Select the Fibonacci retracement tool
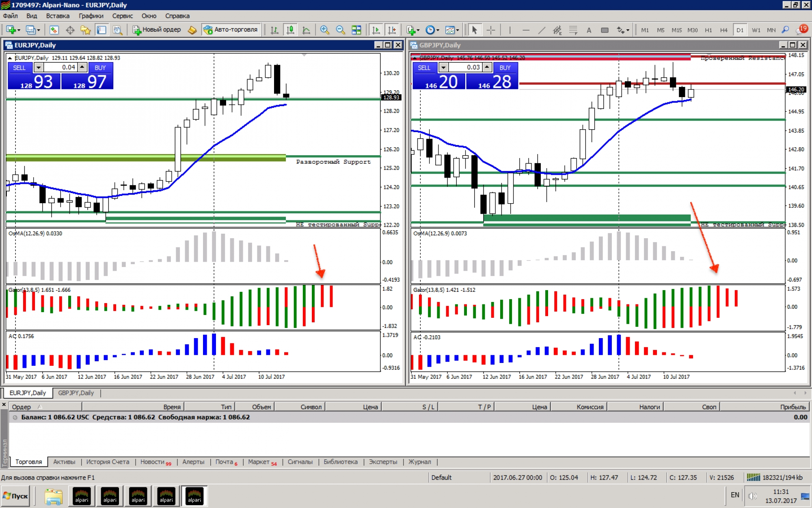 pyautogui.click(x=573, y=30)
